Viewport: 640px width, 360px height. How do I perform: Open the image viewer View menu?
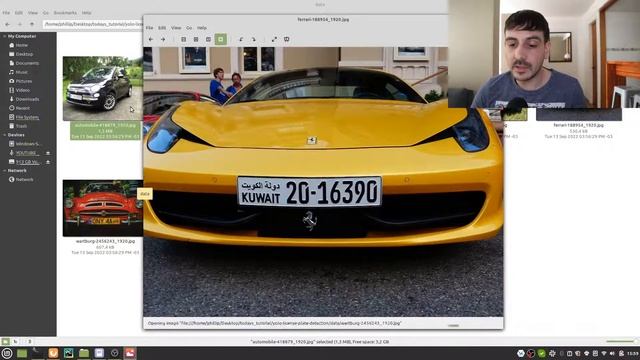[176, 28]
